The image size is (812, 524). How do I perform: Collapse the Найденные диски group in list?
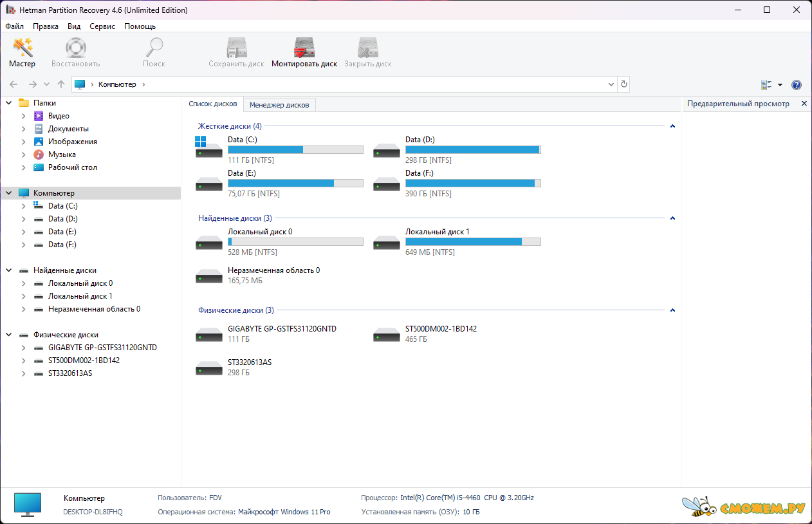(x=672, y=218)
